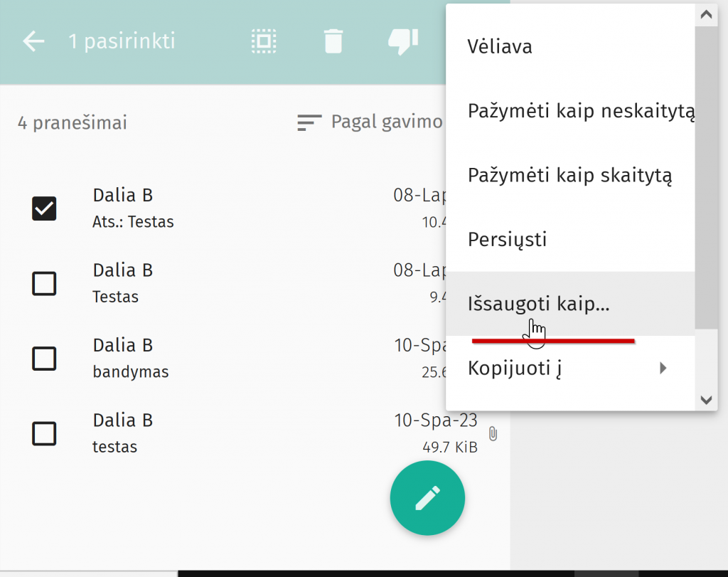Screen dimensions: 728x577
Task: Select Pažymėti kaip neskaitytą option
Action: click(580, 112)
